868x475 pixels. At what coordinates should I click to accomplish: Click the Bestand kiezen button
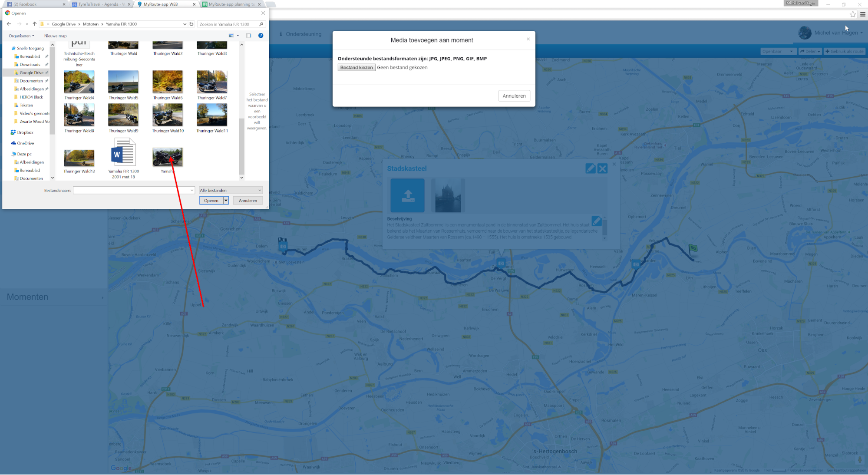click(x=356, y=67)
